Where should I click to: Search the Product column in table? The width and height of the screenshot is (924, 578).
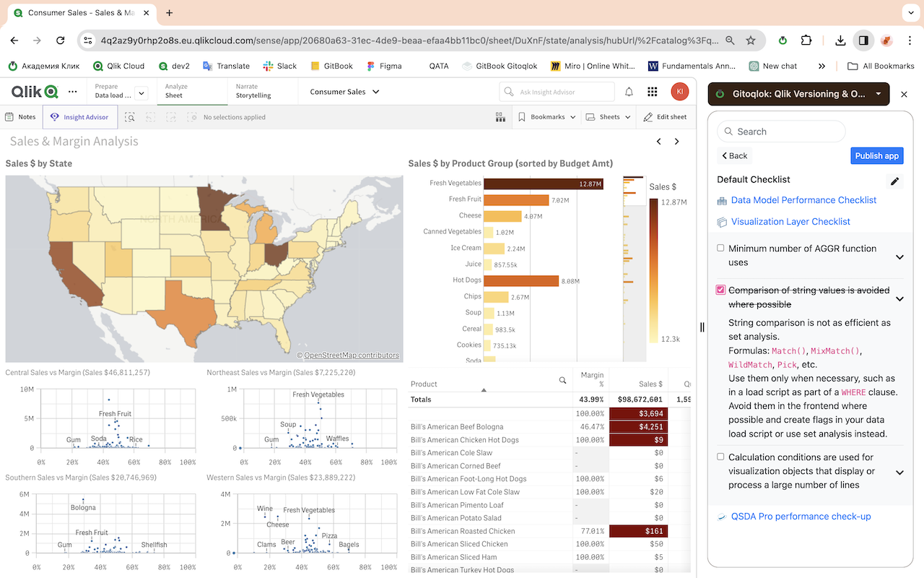tap(563, 380)
